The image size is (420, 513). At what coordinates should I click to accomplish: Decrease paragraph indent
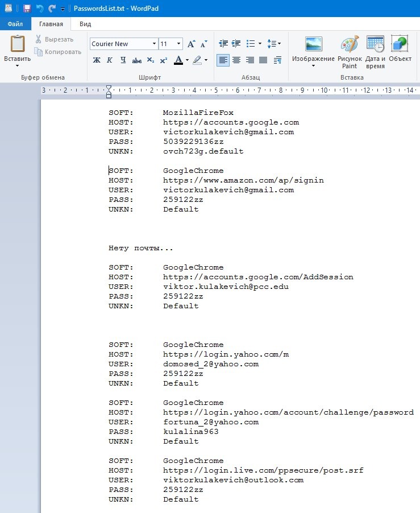(223, 44)
